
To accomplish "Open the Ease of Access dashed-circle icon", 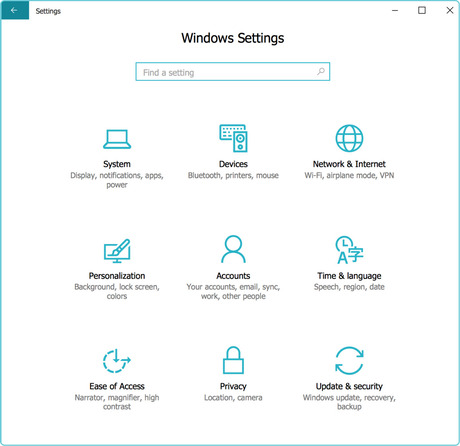I will [117, 361].
